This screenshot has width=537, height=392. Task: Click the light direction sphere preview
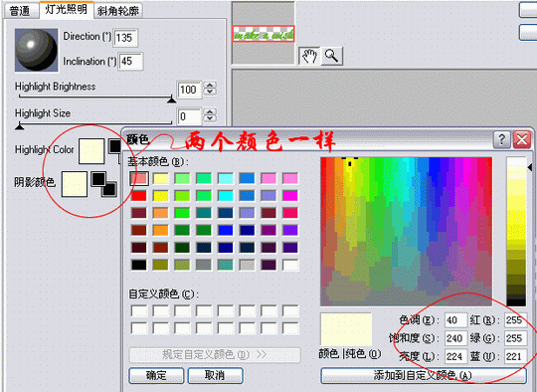37,50
